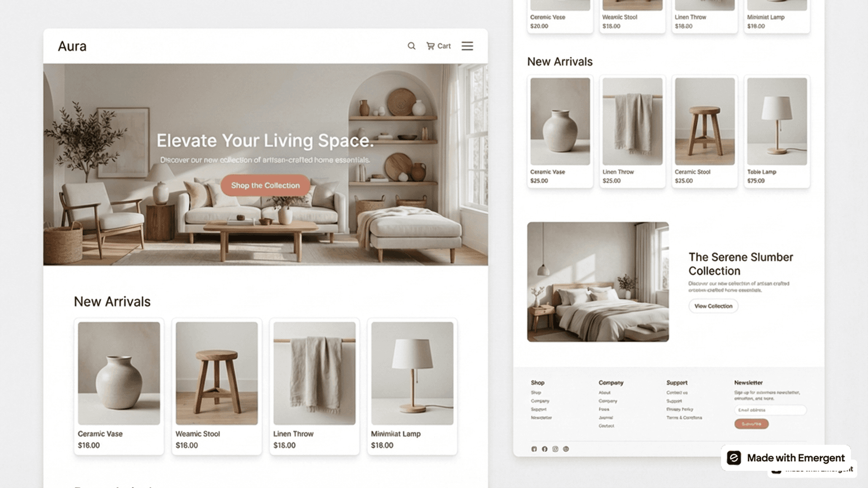Image resolution: width=868 pixels, height=488 pixels.
Task: Click the Subscribe newsletter button
Action: 751,424
